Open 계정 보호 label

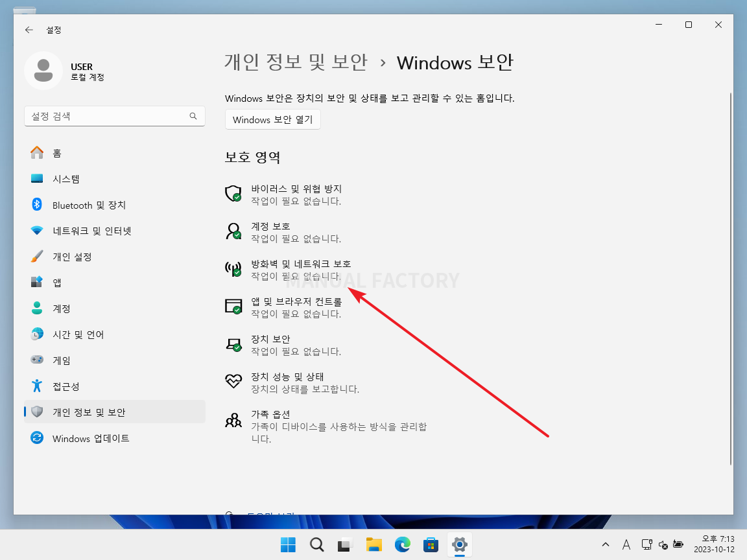click(270, 227)
